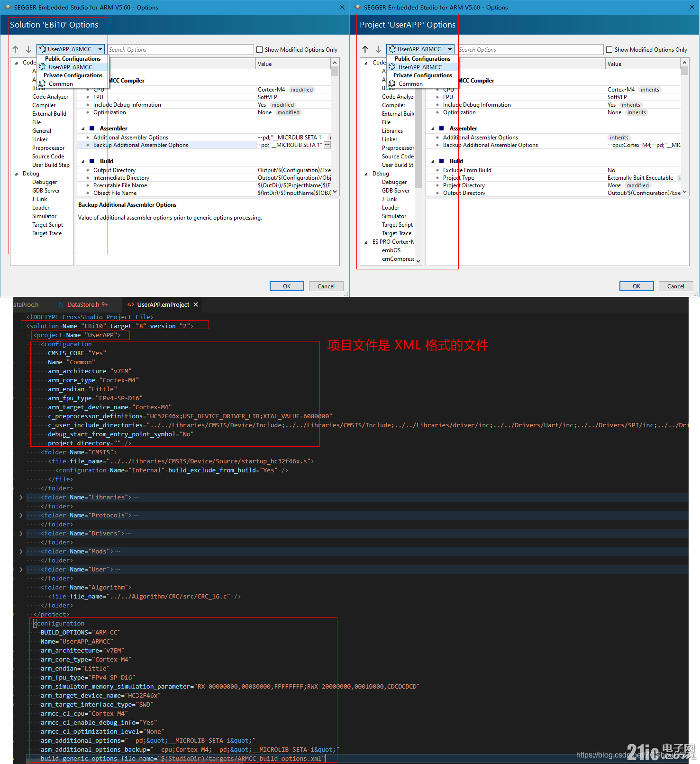Select Exclude From Build row in Project options
Screen dimensions: 700x764
point(554,170)
